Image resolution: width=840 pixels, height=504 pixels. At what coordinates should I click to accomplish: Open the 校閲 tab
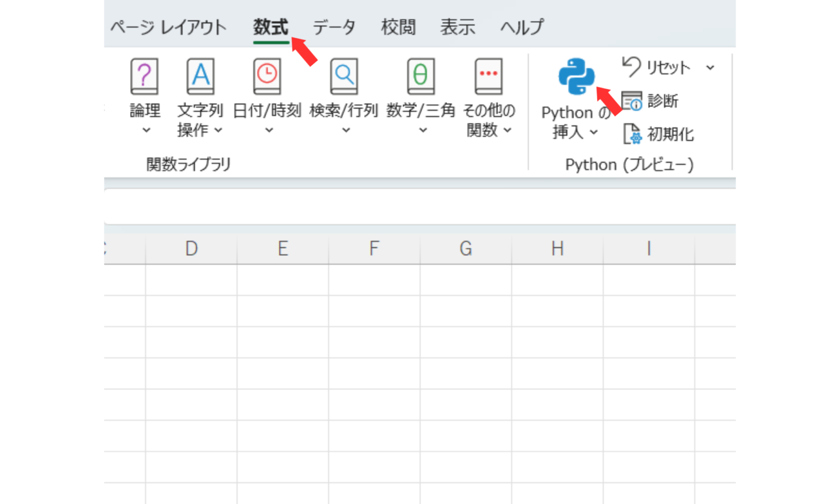399,26
